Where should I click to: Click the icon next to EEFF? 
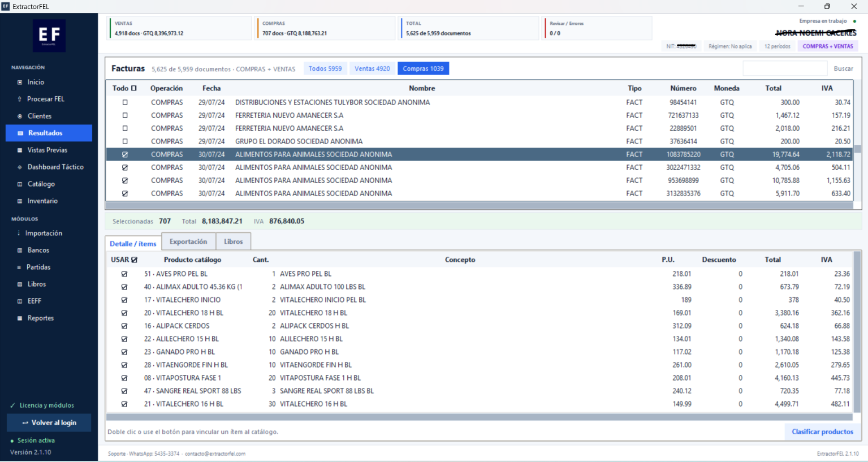(x=20, y=301)
